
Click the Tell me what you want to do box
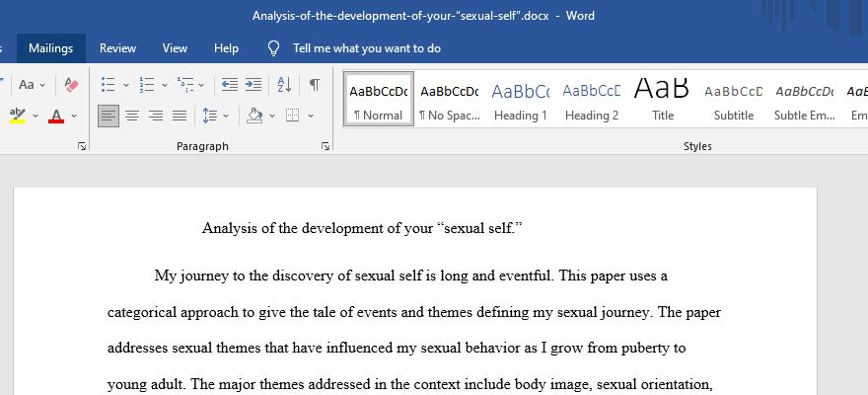click(x=367, y=48)
